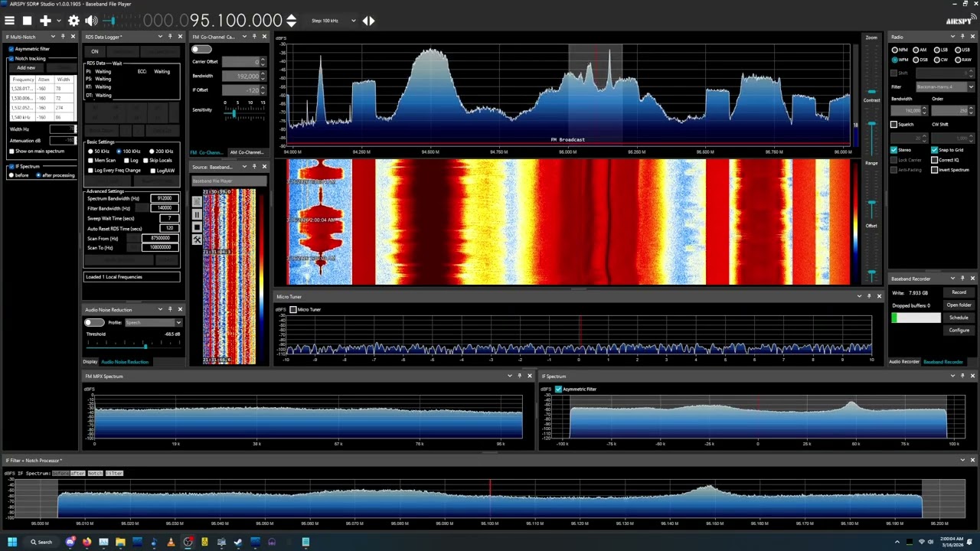Image resolution: width=980 pixels, height=551 pixels.
Task: Select 'after processing' radio button
Action: tap(38, 175)
